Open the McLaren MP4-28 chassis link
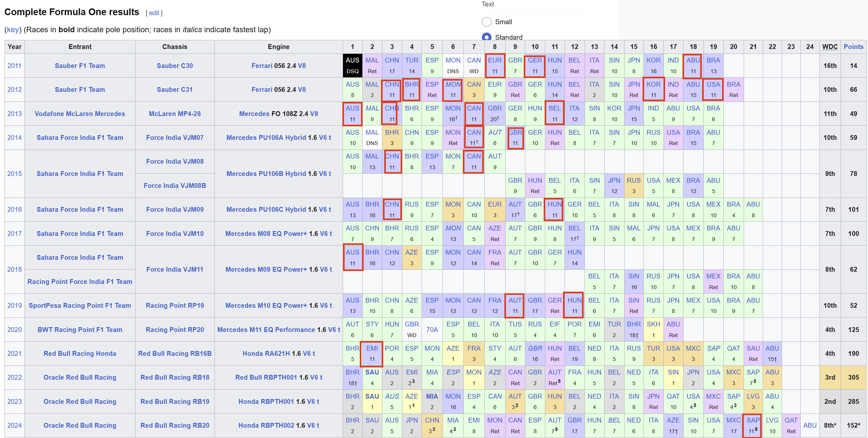The image size is (868, 438). 175,114
